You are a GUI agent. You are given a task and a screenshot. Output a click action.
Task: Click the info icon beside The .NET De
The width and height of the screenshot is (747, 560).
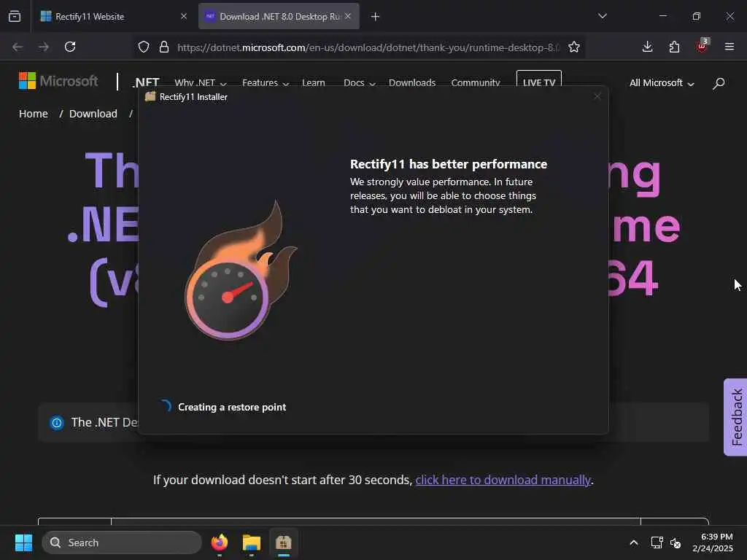(57, 422)
